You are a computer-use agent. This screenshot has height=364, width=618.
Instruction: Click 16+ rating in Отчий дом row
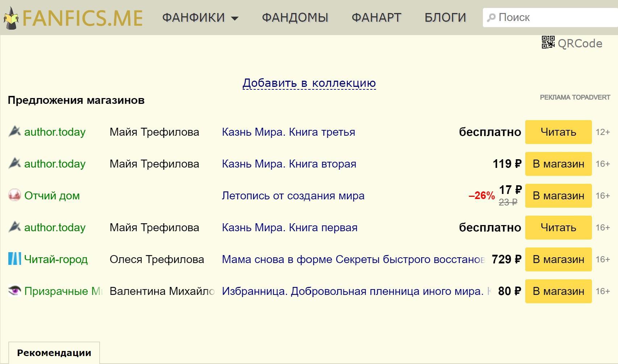click(x=603, y=196)
